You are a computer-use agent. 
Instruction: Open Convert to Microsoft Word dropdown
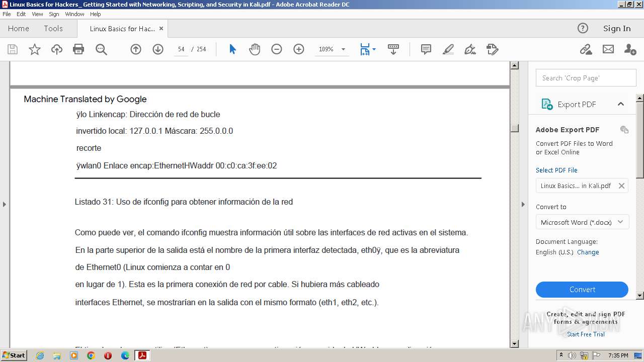point(582,222)
